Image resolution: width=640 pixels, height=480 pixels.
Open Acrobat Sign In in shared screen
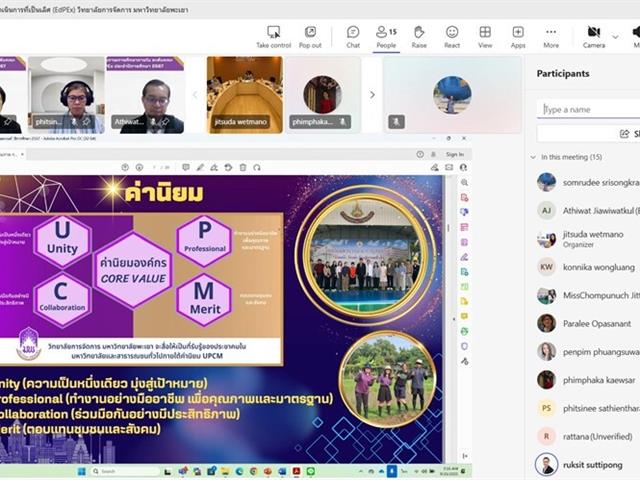tap(454, 154)
